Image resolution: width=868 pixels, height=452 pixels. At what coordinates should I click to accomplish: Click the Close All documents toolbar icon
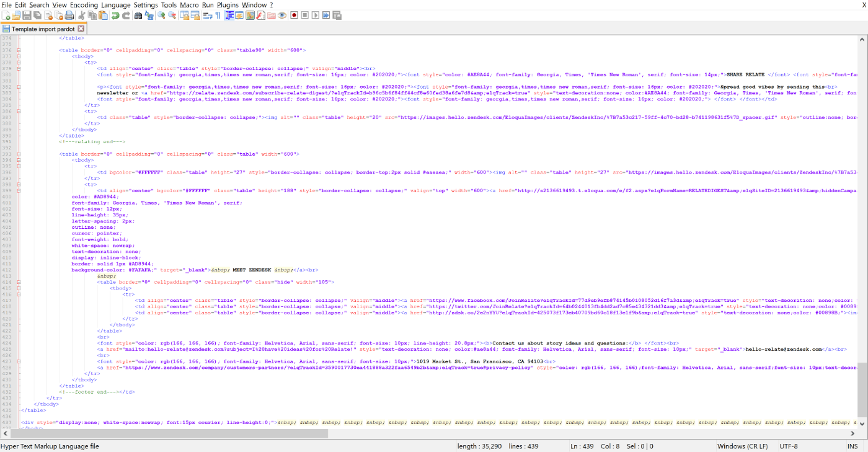coord(59,15)
